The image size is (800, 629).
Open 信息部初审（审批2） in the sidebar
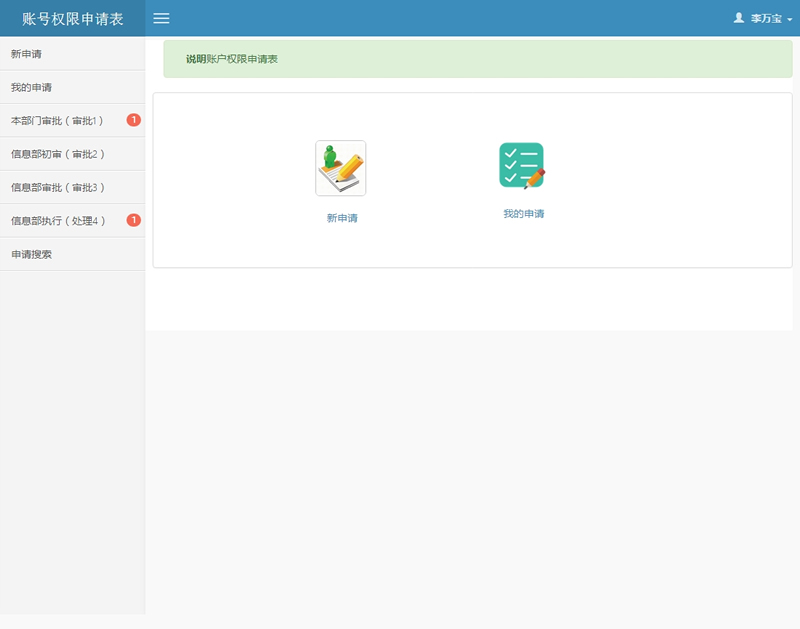72,154
